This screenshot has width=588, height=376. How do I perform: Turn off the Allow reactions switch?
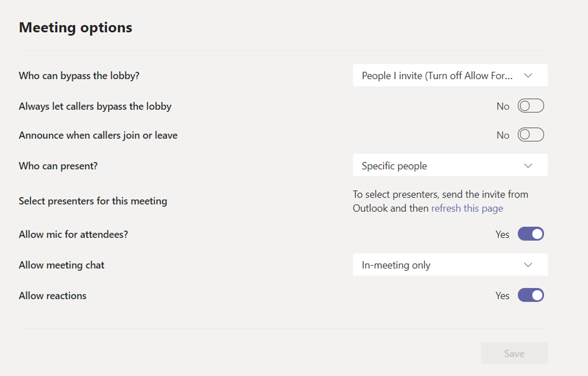pos(531,296)
